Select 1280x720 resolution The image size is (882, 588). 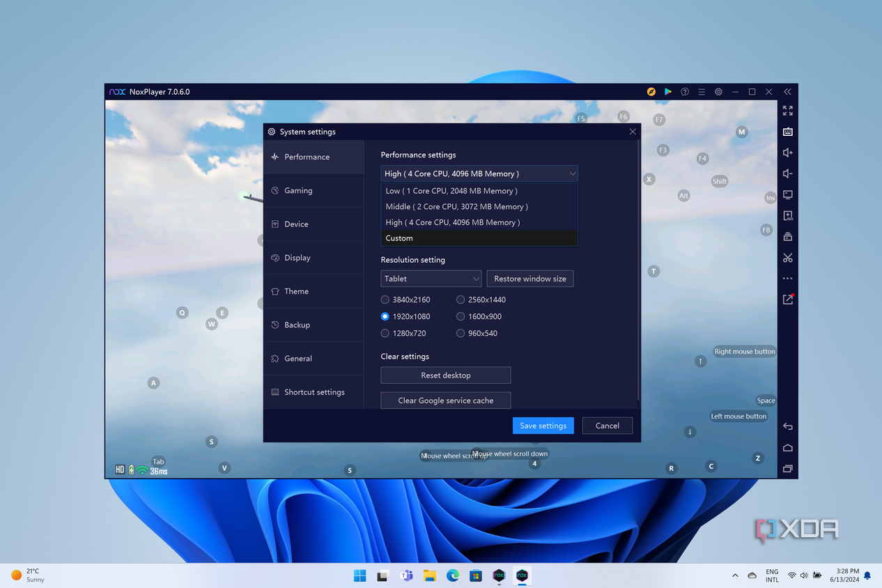pos(403,333)
